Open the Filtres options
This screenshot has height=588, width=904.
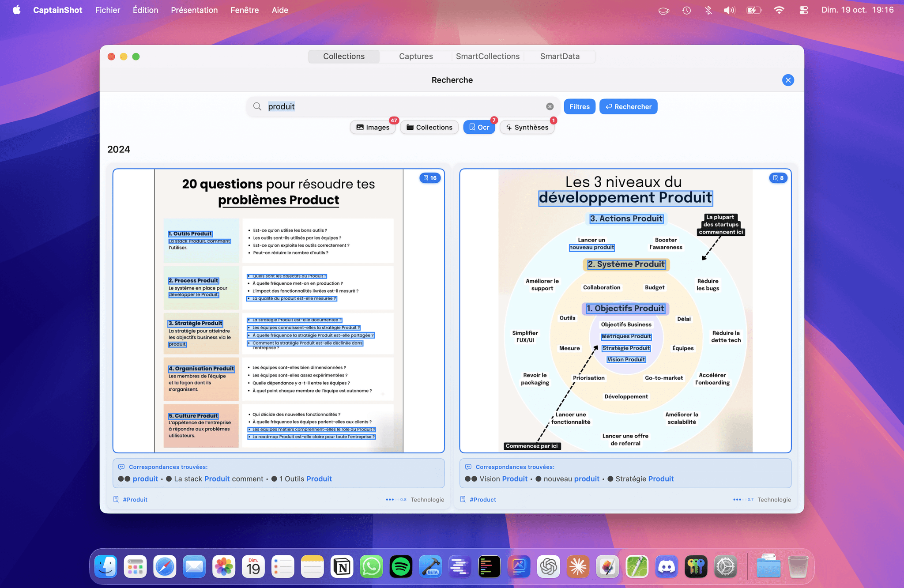[579, 106]
